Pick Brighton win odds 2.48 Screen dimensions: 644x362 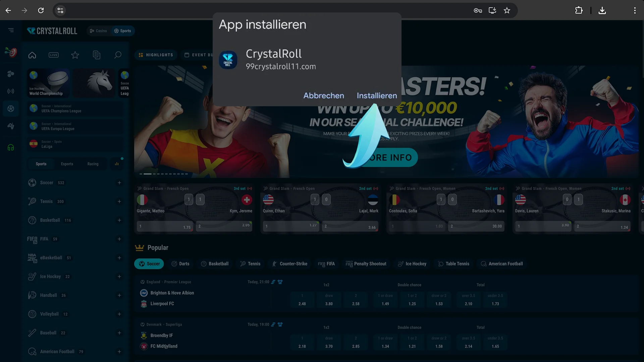[302, 300]
